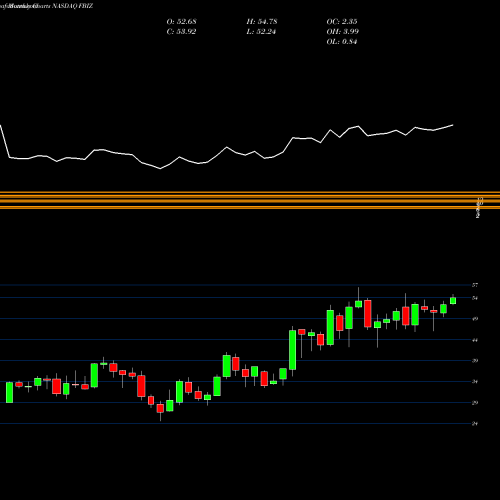
Task: Click the 39 price axis label
Action: pyautogui.click(x=475, y=360)
